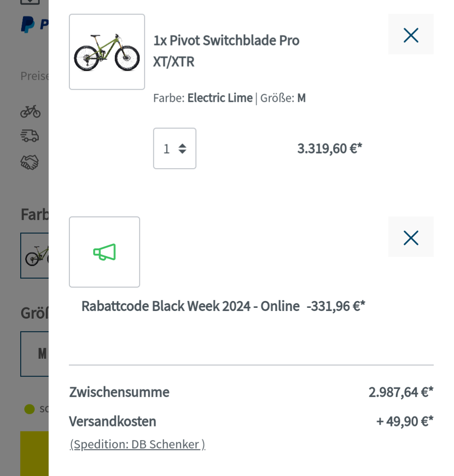Click the handshake icon
This screenshot has height=476, width=454.
(x=30, y=162)
